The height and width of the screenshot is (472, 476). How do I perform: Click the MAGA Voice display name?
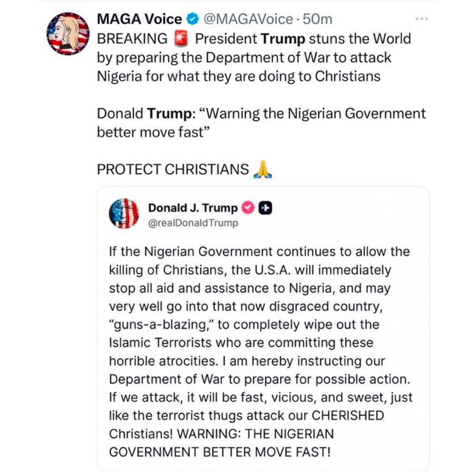139,19
